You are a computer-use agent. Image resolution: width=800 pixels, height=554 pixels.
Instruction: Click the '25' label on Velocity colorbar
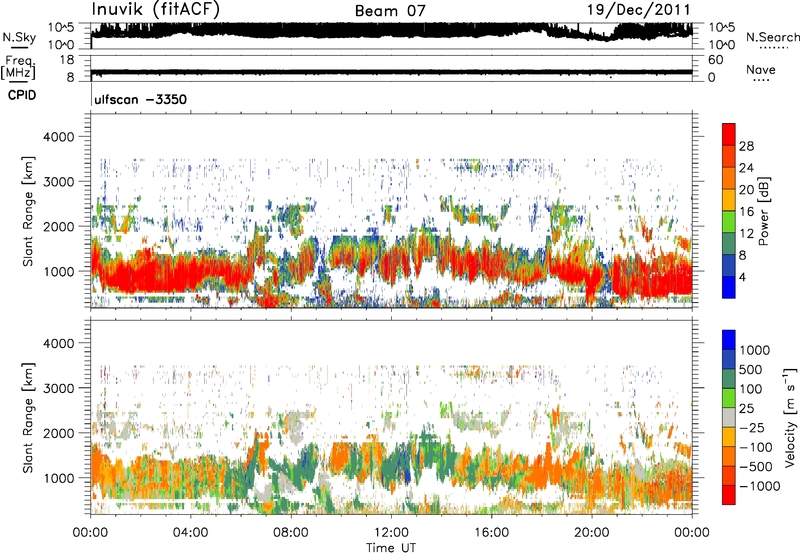point(746,408)
